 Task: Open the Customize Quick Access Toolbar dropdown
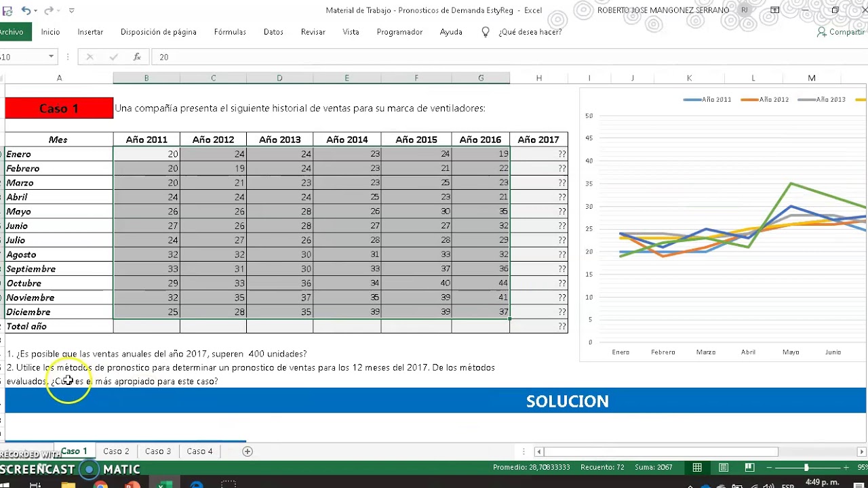click(x=71, y=11)
